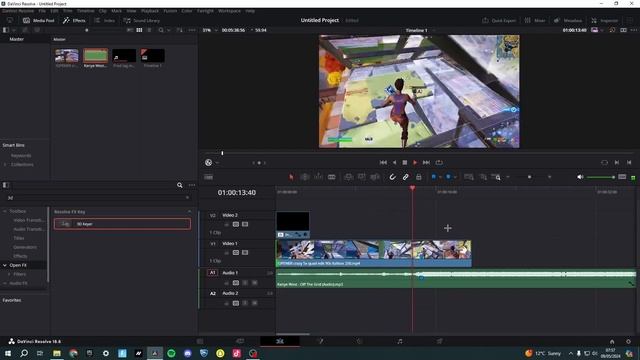The image size is (640, 360).
Task: Stop playback with the Stop button
Action: (404, 162)
